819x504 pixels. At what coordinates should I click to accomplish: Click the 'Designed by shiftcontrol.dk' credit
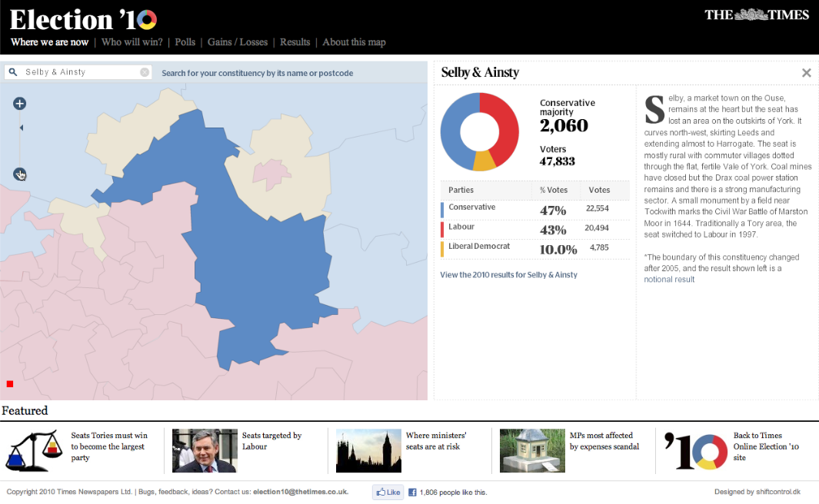[757, 492]
